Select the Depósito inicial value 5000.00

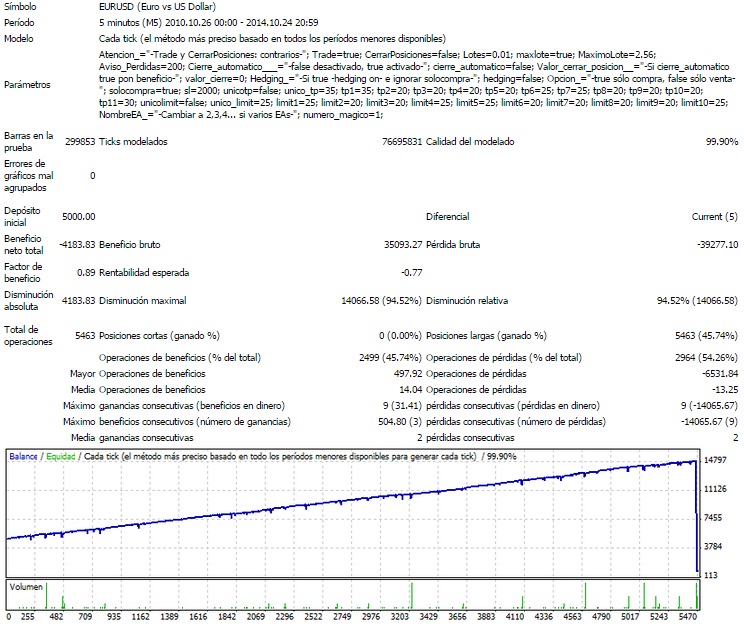78,216
